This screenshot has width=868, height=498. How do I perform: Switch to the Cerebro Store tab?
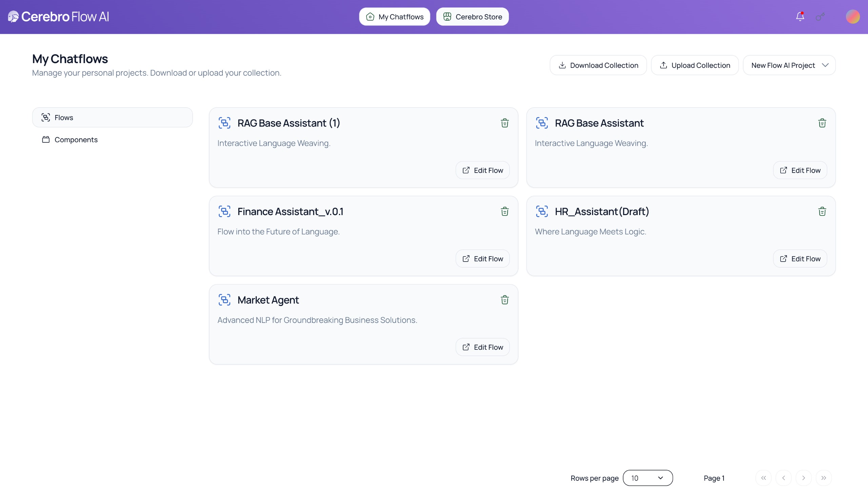click(x=472, y=16)
